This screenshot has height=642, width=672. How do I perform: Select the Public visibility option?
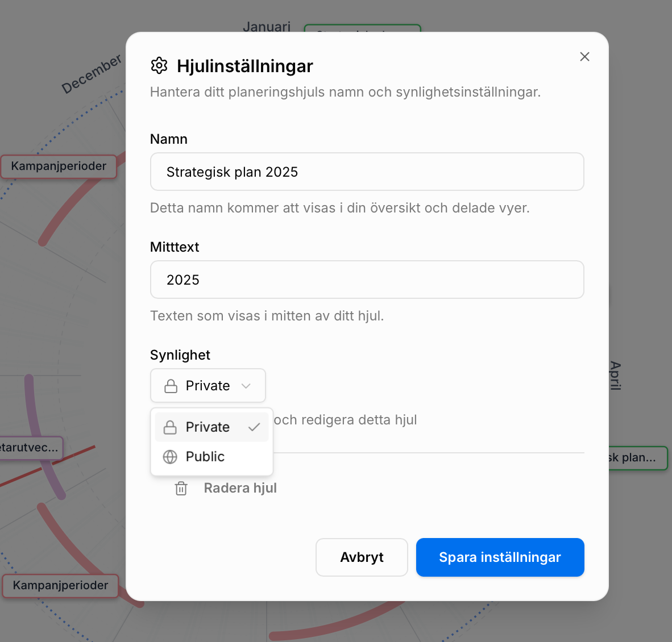click(x=205, y=457)
